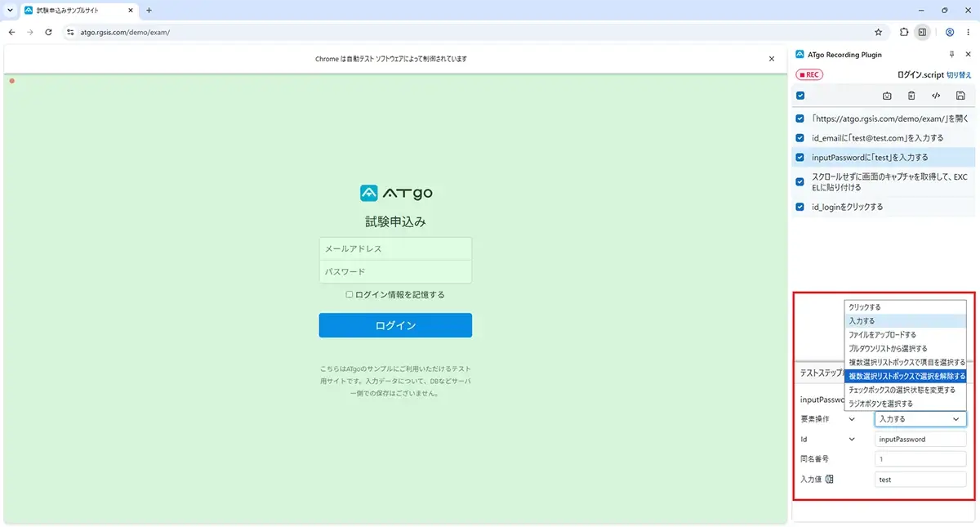The height and width of the screenshot is (527, 980).
Task: Stop recording with the REC button
Action: 809,74
